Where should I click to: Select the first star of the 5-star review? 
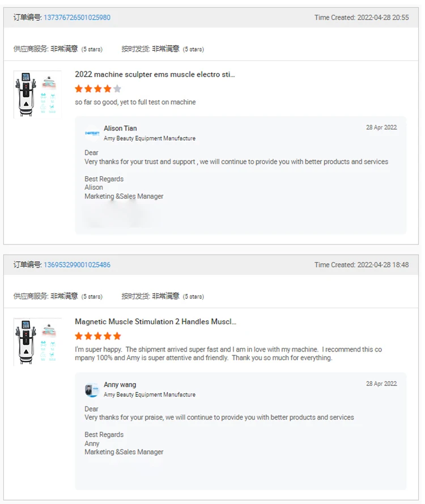point(79,336)
